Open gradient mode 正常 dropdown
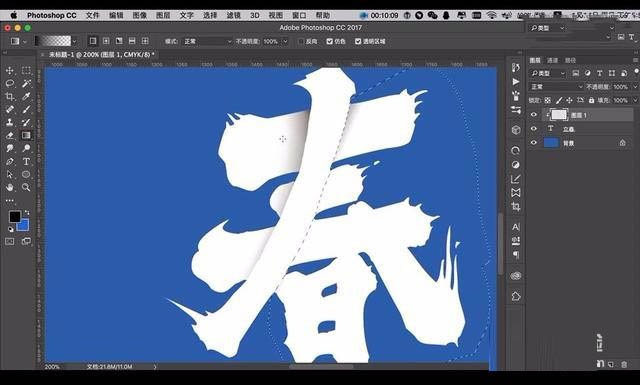The width and height of the screenshot is (640, 385). click(x=208, y=41)
